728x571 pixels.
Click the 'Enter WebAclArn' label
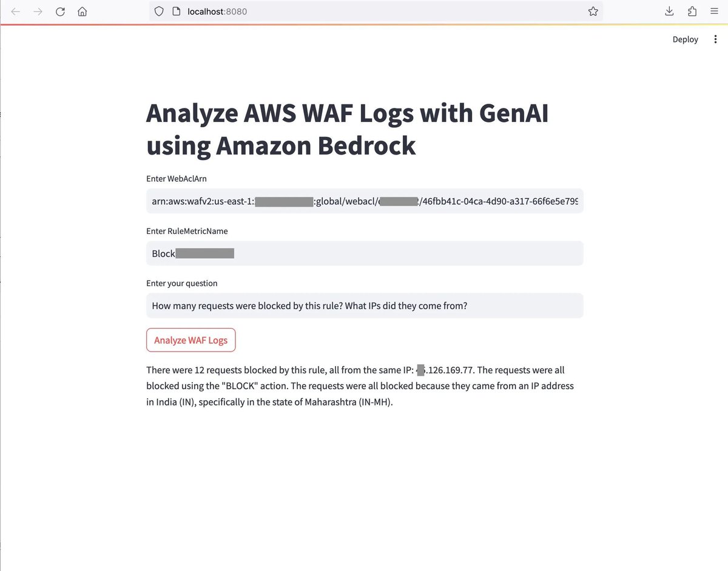177,179
